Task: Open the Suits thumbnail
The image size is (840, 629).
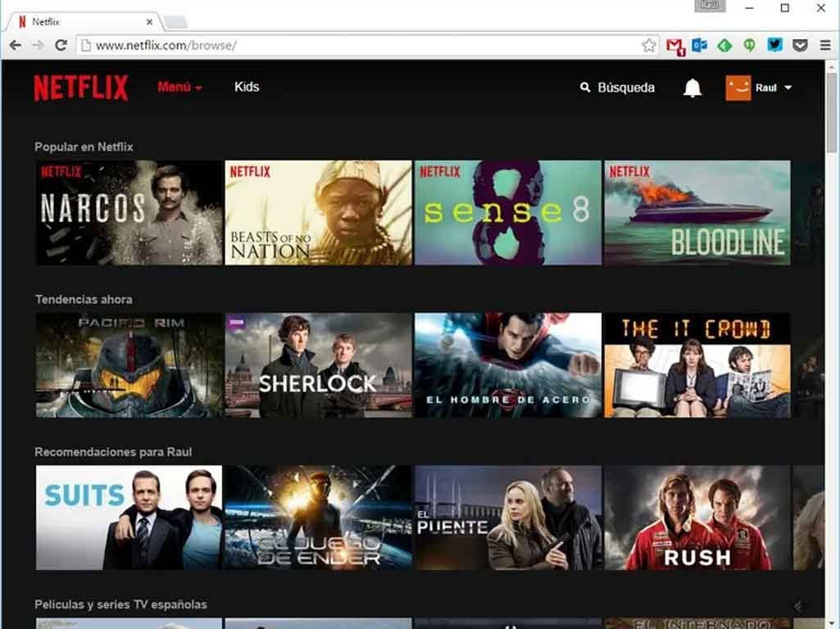Action: 129,518
